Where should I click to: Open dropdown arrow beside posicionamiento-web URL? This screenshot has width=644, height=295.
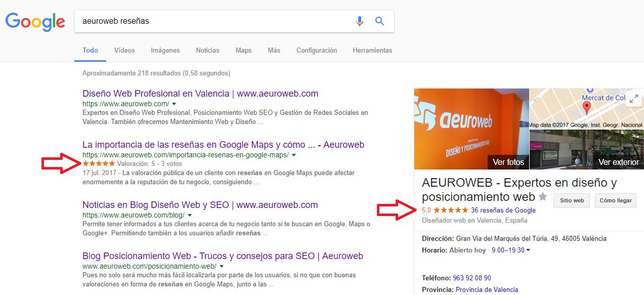(x=222, y=266)
